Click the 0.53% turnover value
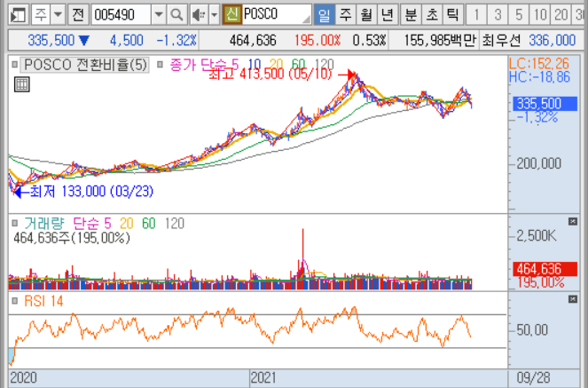Viewport: 588px width, 388px height. tap(369, 40)
